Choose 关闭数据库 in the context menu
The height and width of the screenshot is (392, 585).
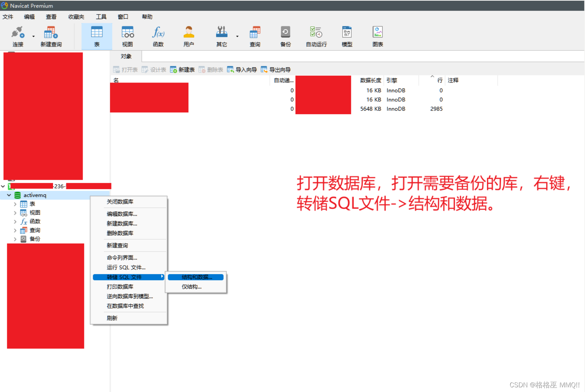129,202
